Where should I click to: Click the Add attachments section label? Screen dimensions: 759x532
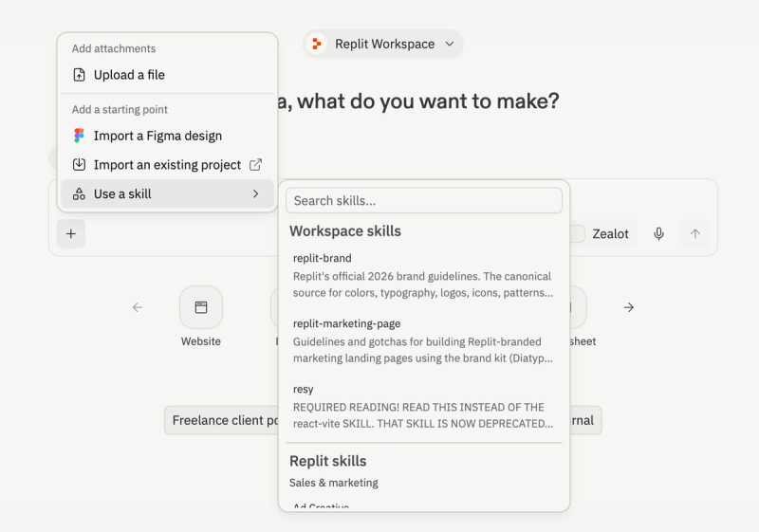[x=114, y=48]
